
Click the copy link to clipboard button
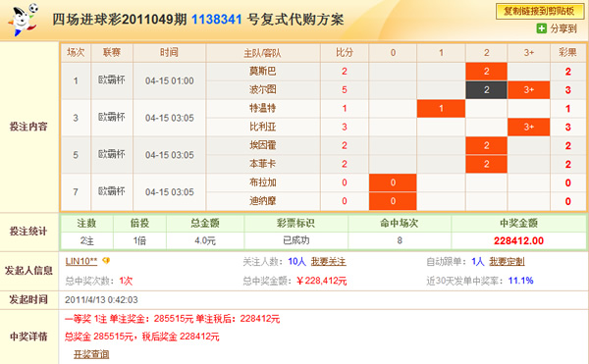click(x=540, y=11)
